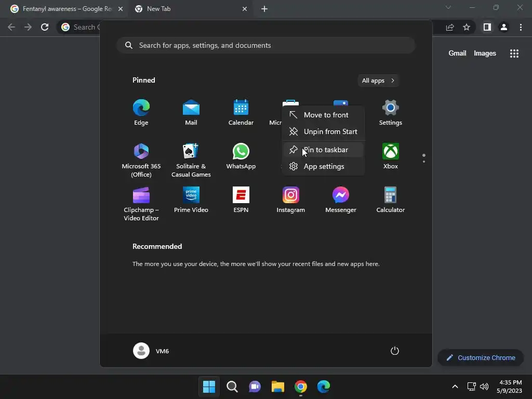Viewport: 532px width, 399px height.
Task: Open network status in system tray
Action: [x=472, y=387]
